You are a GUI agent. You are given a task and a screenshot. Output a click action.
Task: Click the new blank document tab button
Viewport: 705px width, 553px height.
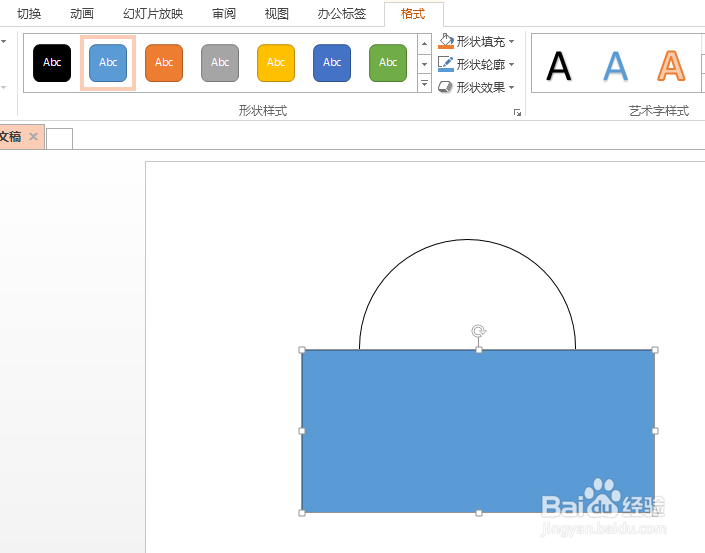[x=59, y=138]
